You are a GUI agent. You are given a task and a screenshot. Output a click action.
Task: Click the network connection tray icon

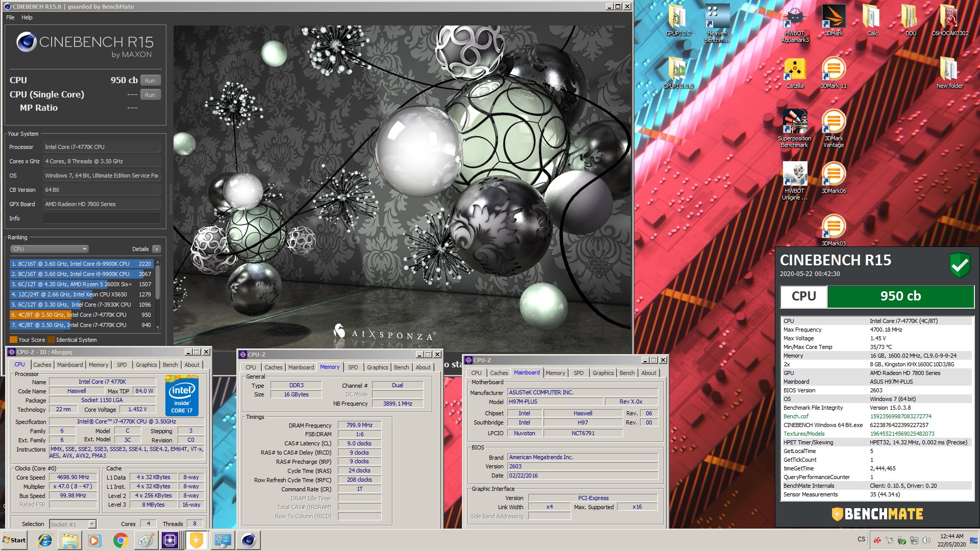pyautogui.click(x=914, y=540)
